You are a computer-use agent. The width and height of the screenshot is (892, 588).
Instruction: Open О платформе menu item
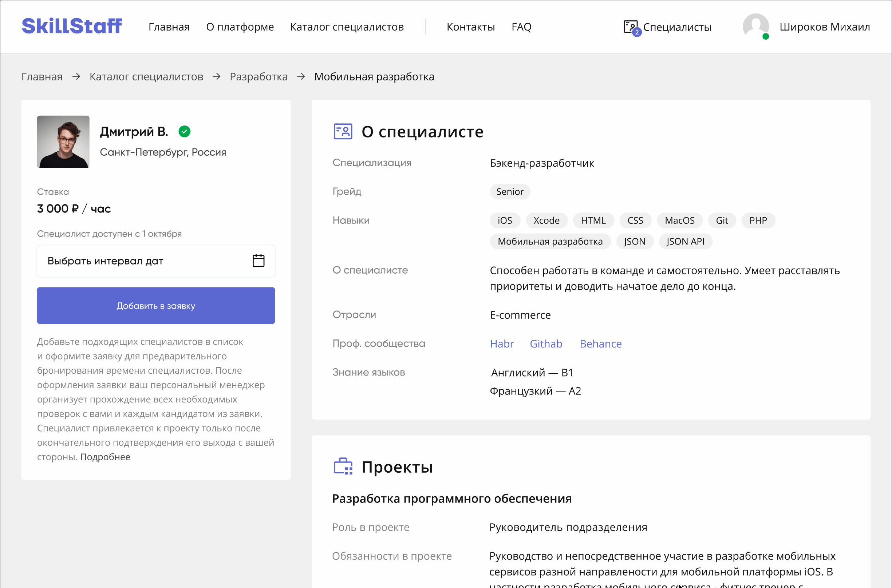[240, 27]
